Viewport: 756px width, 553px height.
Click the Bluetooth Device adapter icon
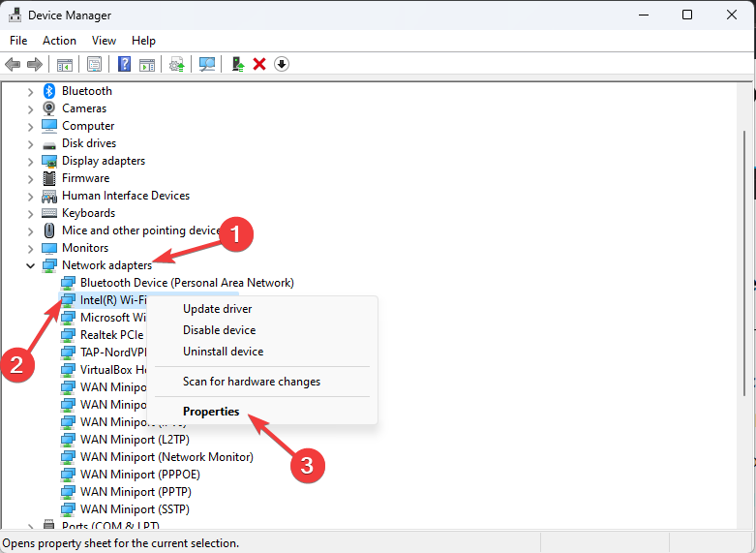pos(68,283)
